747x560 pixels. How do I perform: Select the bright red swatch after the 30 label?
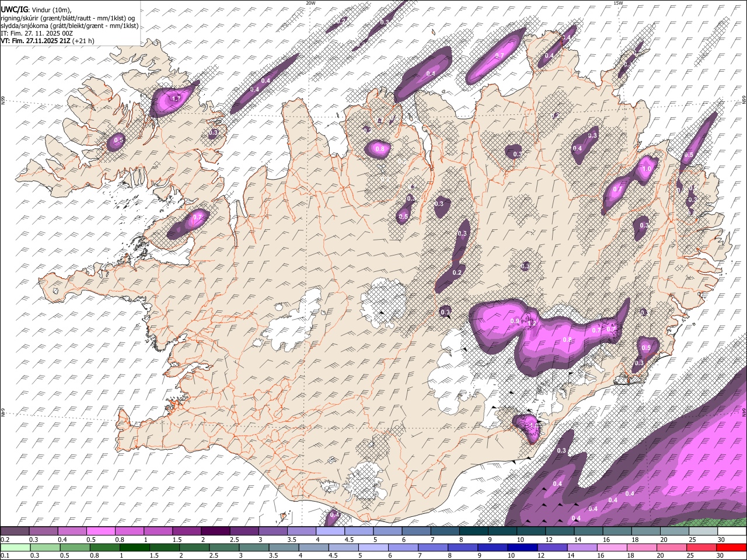(x=731, y=547)
